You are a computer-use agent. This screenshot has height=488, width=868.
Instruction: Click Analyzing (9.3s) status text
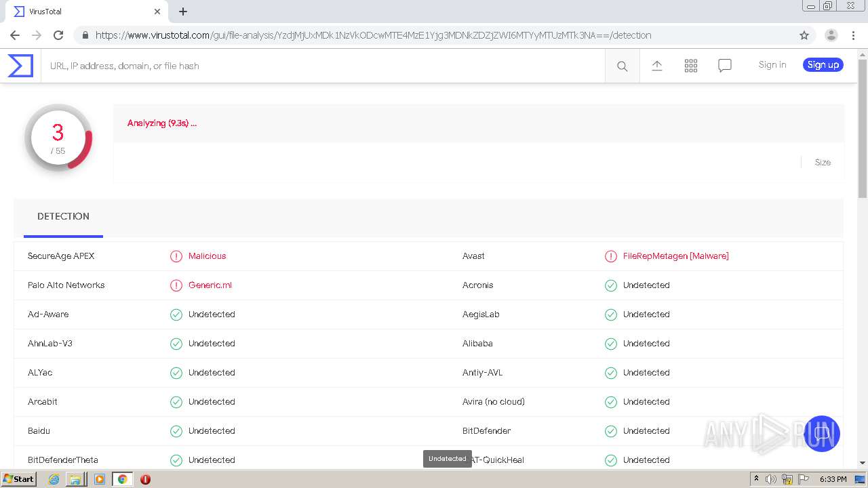pyautogui.click(x=162, y=123)
